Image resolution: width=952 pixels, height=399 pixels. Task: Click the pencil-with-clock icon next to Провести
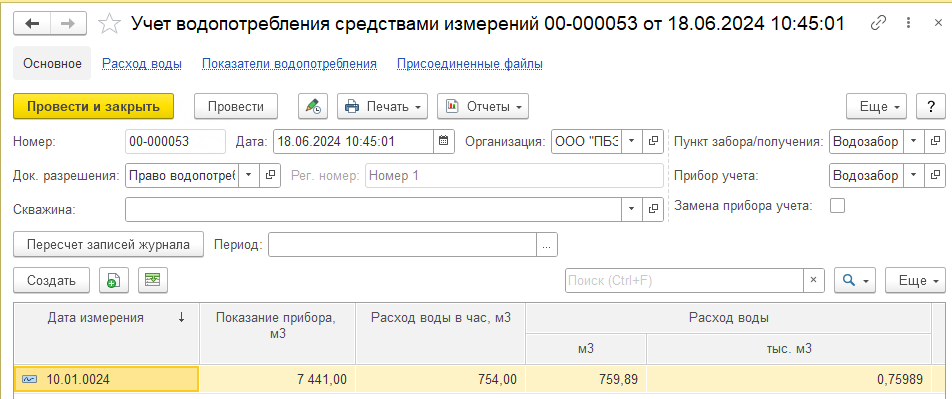(x=313, y=106)
